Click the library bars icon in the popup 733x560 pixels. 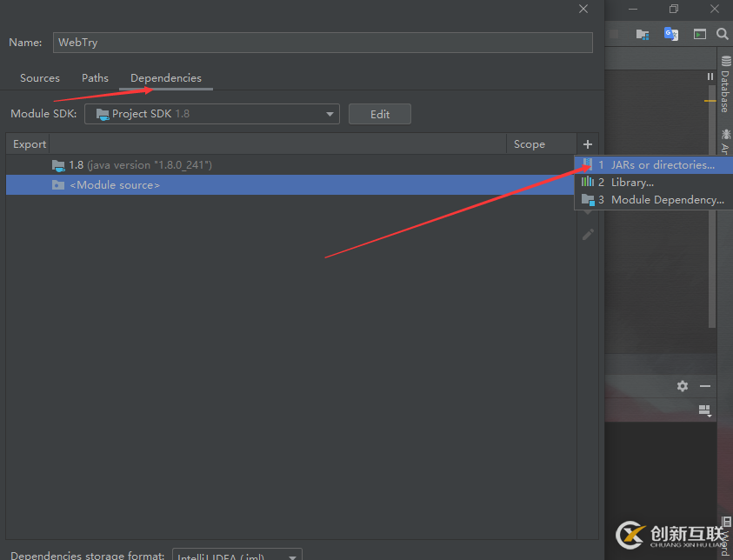coord(588,182)
